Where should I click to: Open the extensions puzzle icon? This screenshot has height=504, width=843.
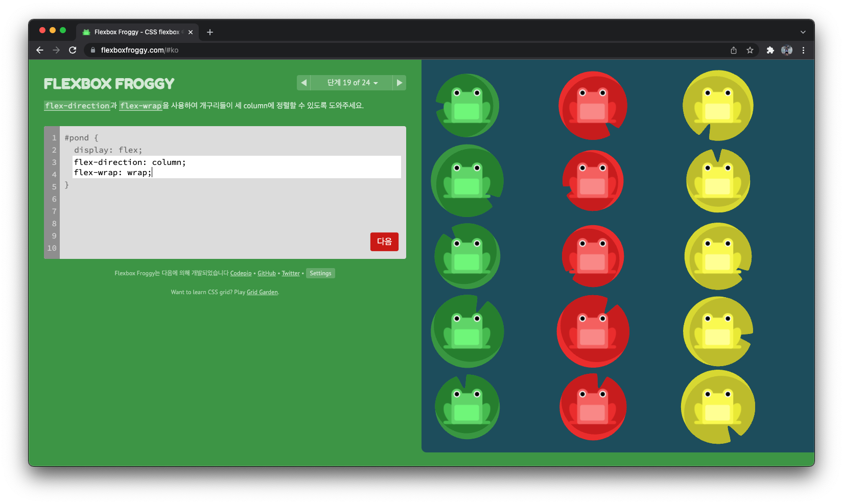click(x=770, y=50)
